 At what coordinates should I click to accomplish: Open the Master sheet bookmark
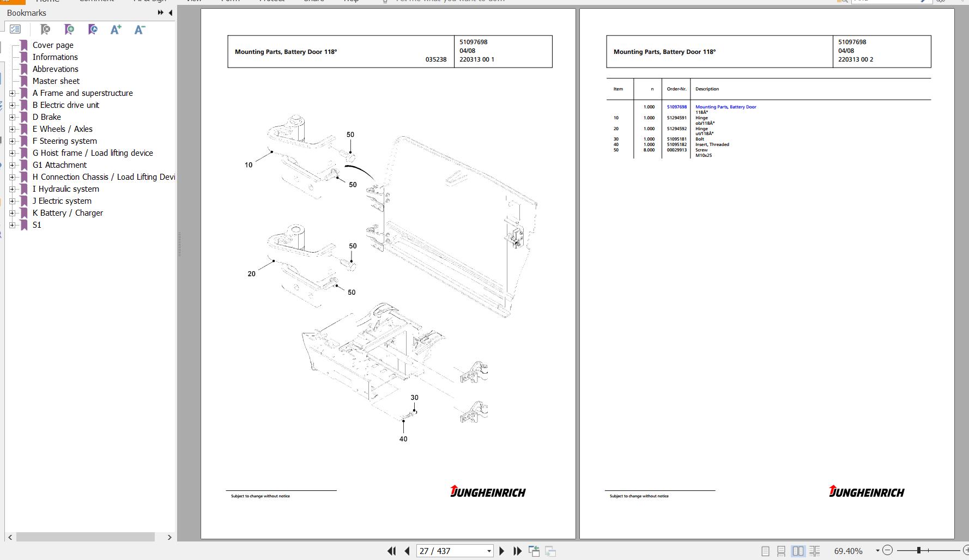point(56,81)
